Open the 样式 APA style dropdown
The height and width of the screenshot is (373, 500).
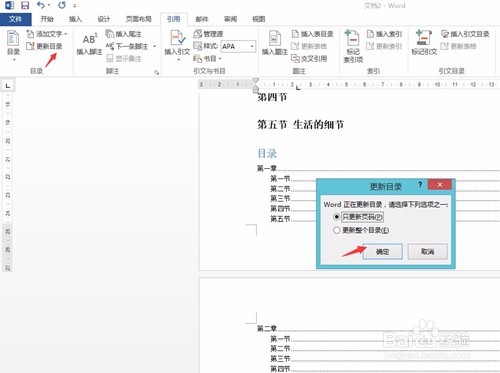[x=252, y=46]
